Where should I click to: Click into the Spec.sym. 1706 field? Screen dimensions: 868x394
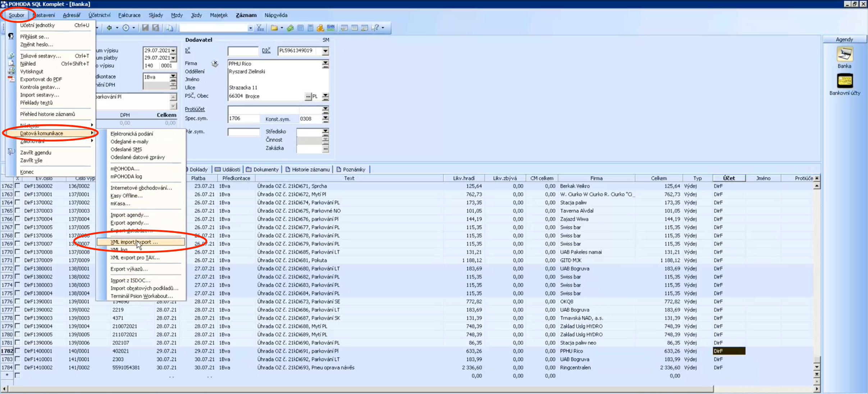click(243, 118)
